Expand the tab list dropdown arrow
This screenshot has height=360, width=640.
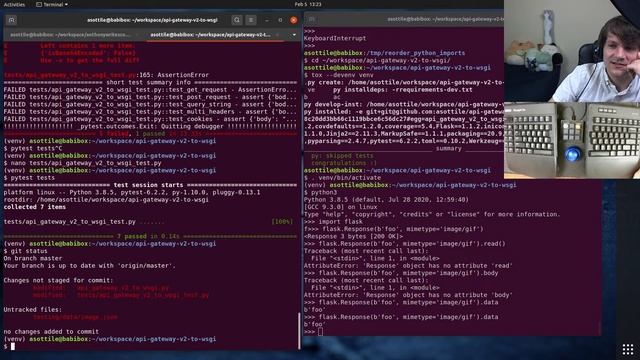click(294, 35)
